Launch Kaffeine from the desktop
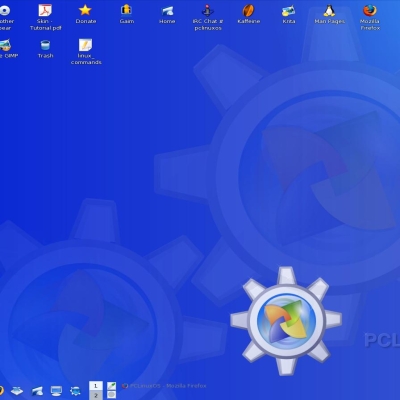Screen dimensions: 400x400 (x=248, y=10)
